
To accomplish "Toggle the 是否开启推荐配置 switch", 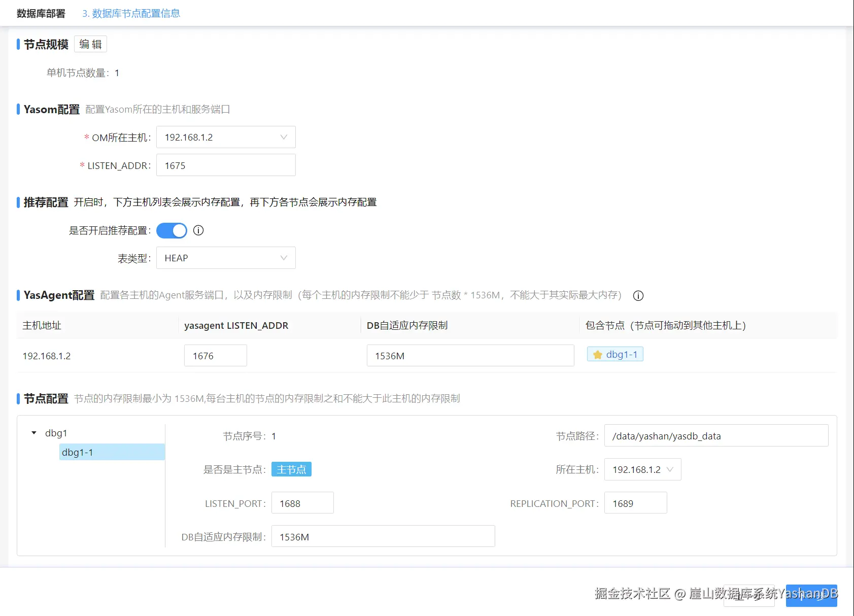I will 172,230.
